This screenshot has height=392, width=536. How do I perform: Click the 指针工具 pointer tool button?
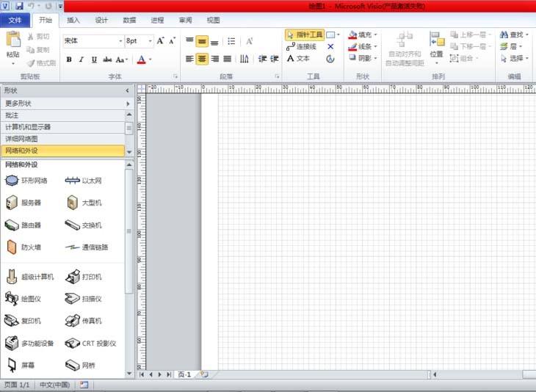(x=305, y=35)
